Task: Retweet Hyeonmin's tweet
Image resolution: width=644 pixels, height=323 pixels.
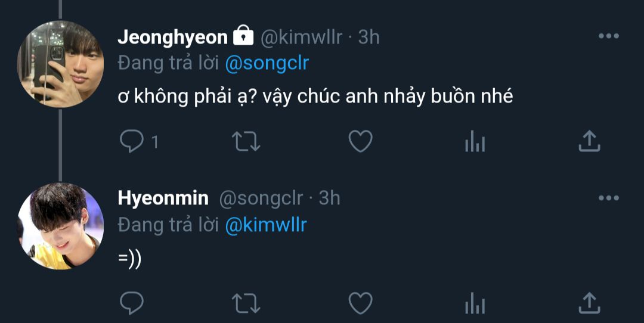Action: coord(246,303)
